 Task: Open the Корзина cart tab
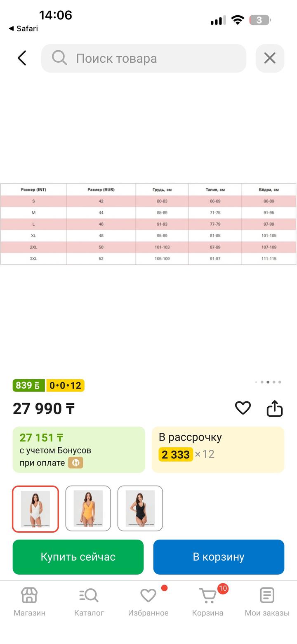click(207, 602)
